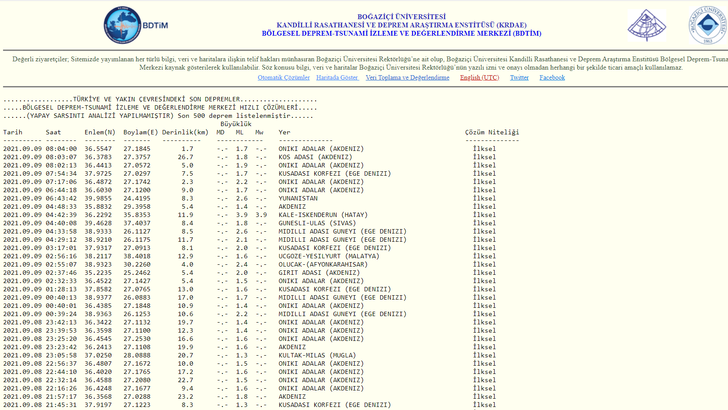Switch to the English (UTC) version
The image size is (728, 410).
[x=479, y=77]
